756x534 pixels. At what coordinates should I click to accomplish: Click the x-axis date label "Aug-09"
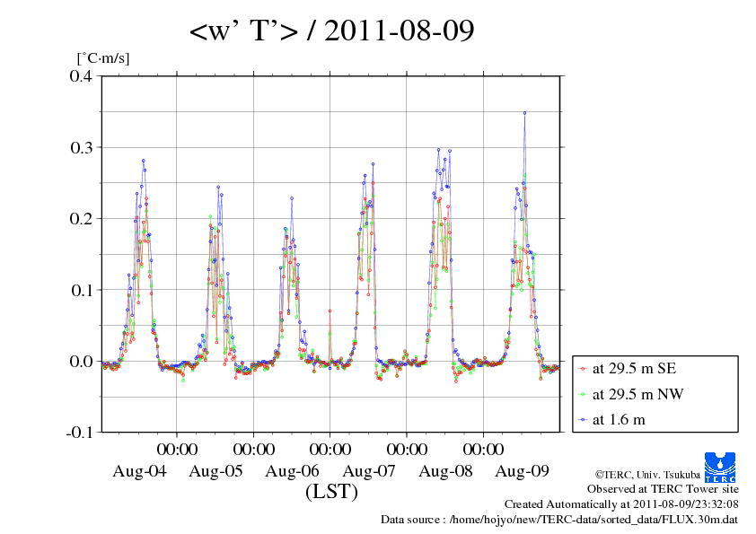click(523, 471)
